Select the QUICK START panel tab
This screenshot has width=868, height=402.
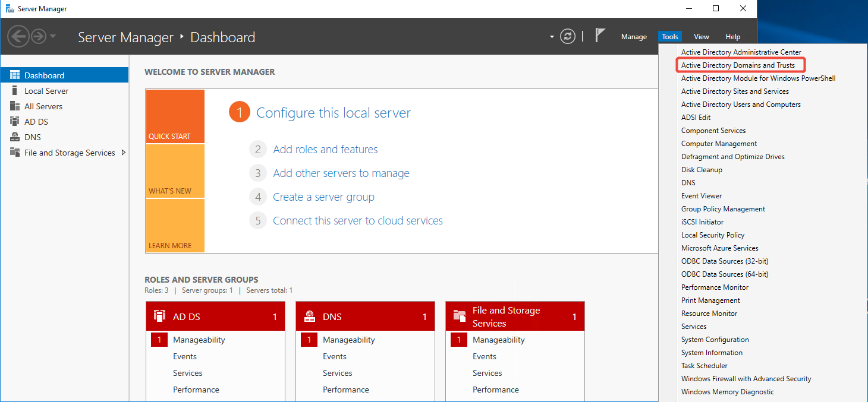[x=175, y=116]
